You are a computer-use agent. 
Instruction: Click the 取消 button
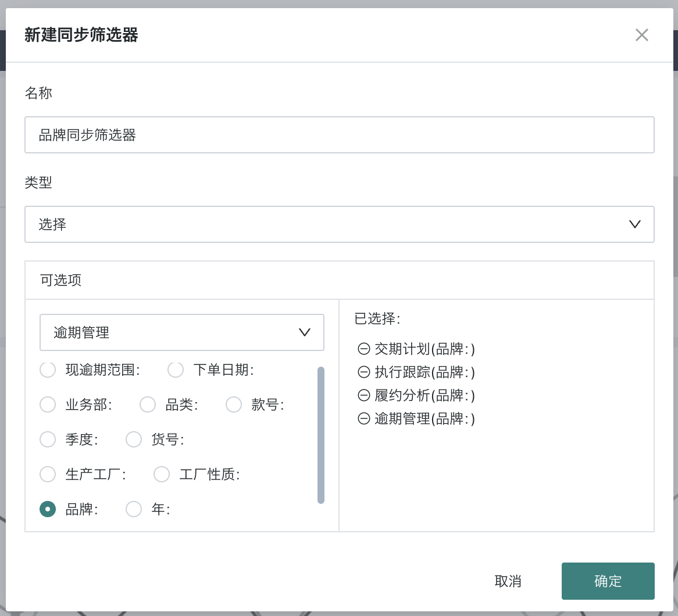pyautogui.click(x=508, y=581)
